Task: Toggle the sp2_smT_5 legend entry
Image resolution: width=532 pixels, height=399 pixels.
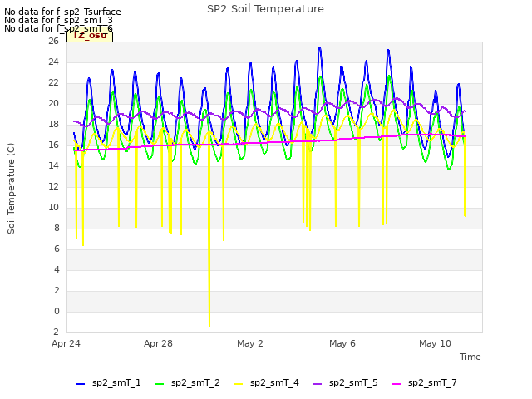Action: (345, 383)
